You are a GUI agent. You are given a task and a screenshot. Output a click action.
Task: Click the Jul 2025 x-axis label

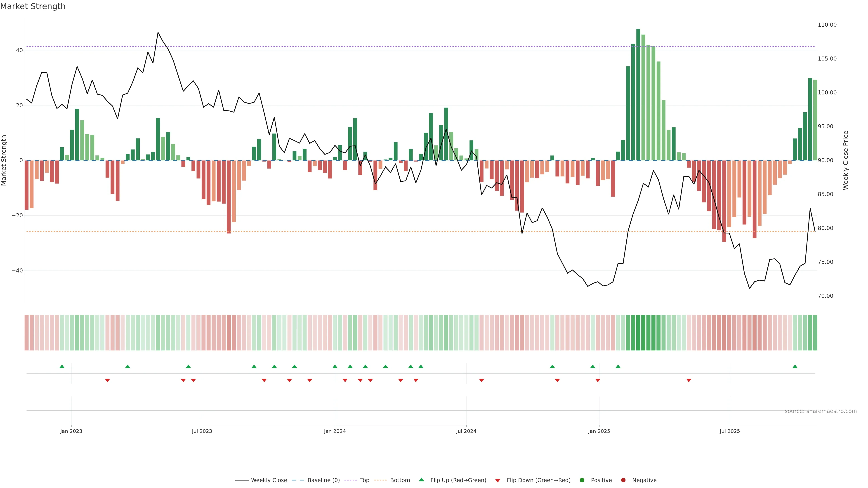click(x=729, y=431)
